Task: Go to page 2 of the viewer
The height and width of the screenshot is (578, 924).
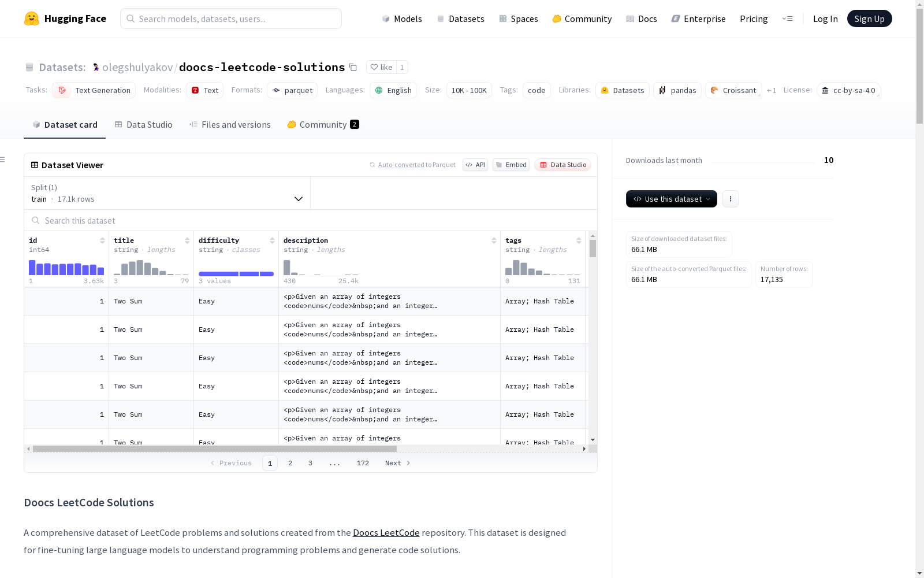Action: tap(290, 463)
